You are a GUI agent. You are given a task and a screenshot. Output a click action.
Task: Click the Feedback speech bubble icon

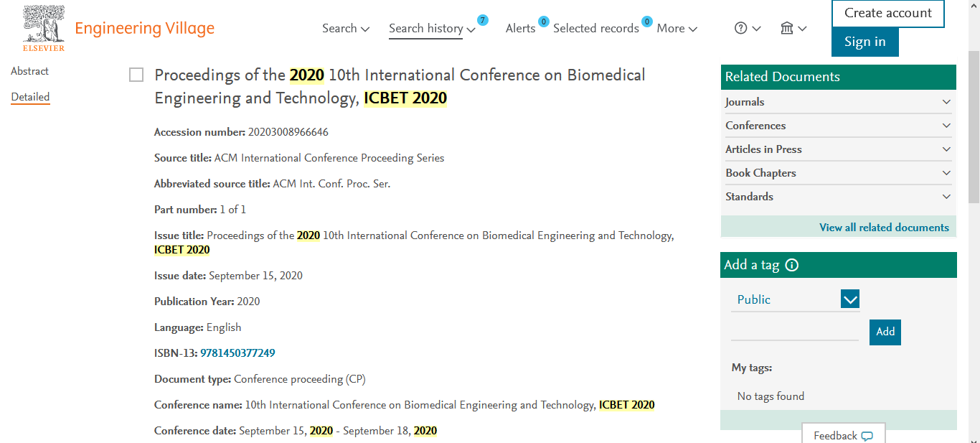[x=867, y=436]
